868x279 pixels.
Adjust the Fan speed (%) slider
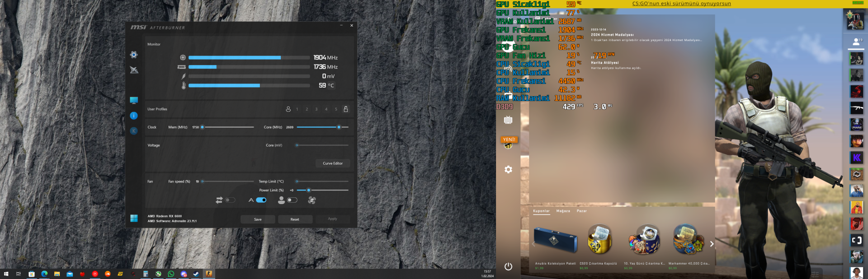(228, 181)
